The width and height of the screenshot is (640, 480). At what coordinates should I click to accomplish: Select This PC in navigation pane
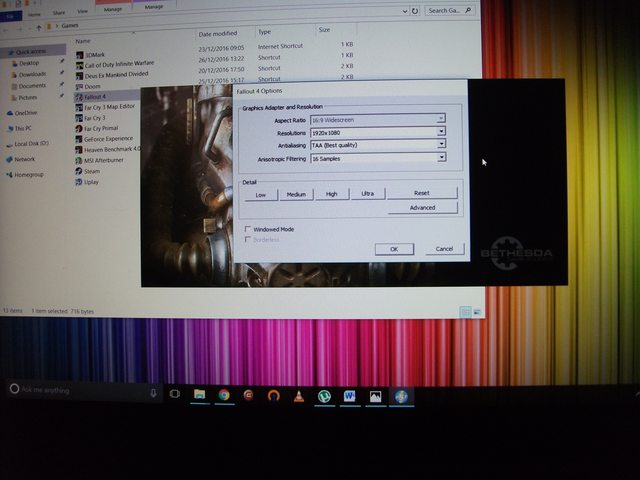23,128
